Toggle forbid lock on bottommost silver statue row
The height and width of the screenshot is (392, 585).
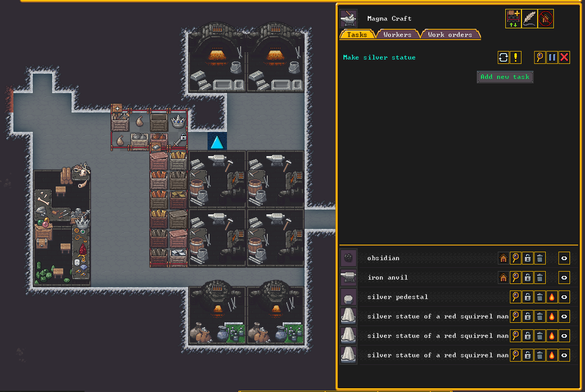[x=528, y=355]
